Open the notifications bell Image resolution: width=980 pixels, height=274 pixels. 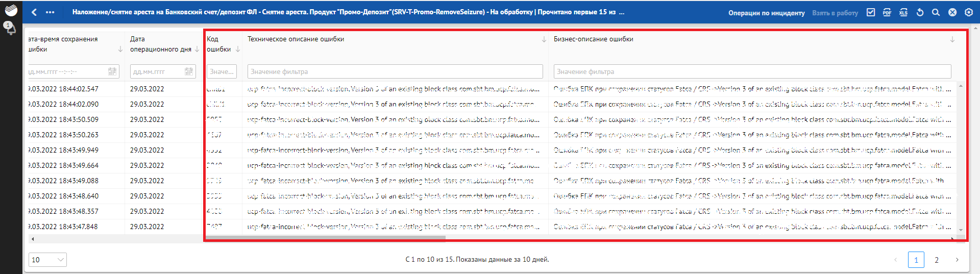click(10, 28)
